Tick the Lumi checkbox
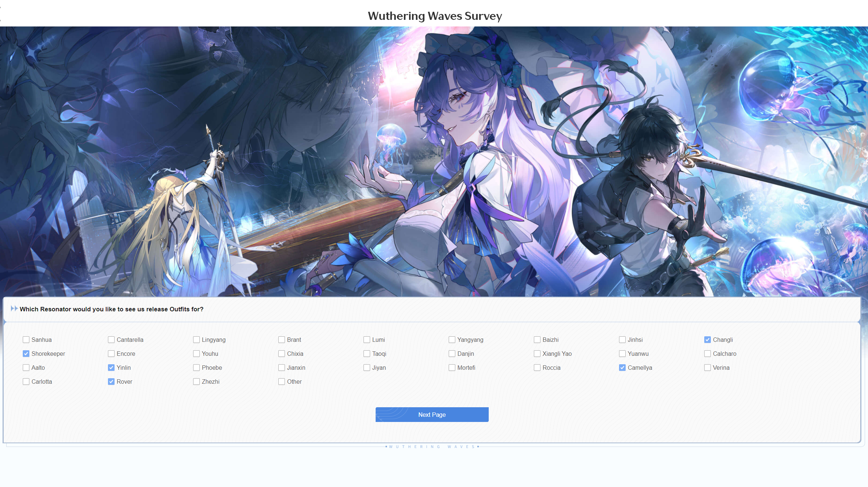Screen dimensions: 868x487 pos(367,340)
